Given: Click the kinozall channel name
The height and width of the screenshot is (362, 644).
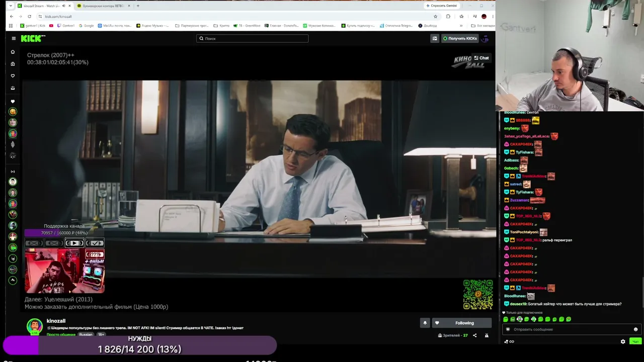Looking at the screenshot, I should (56, 321).
